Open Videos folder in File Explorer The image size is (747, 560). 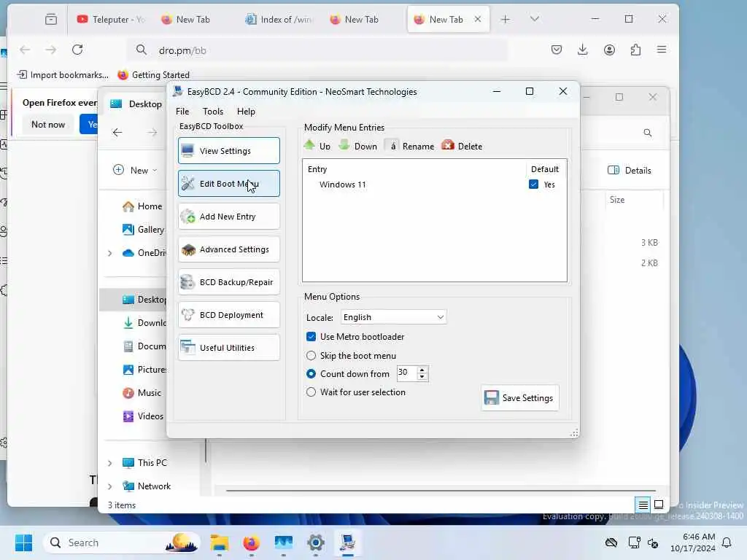point(143,416)
